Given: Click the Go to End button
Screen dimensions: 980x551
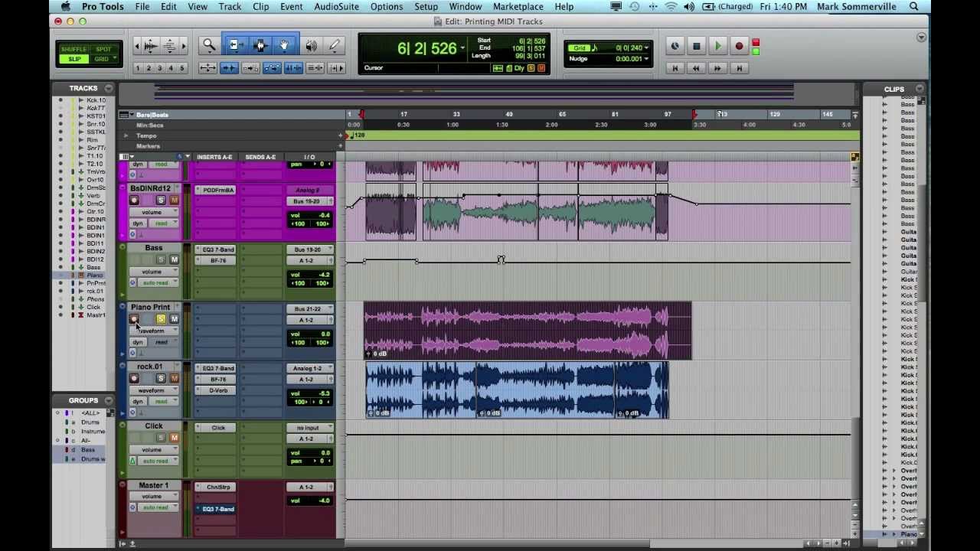Looking at the screenshot, I should click(x=739, y=68).
